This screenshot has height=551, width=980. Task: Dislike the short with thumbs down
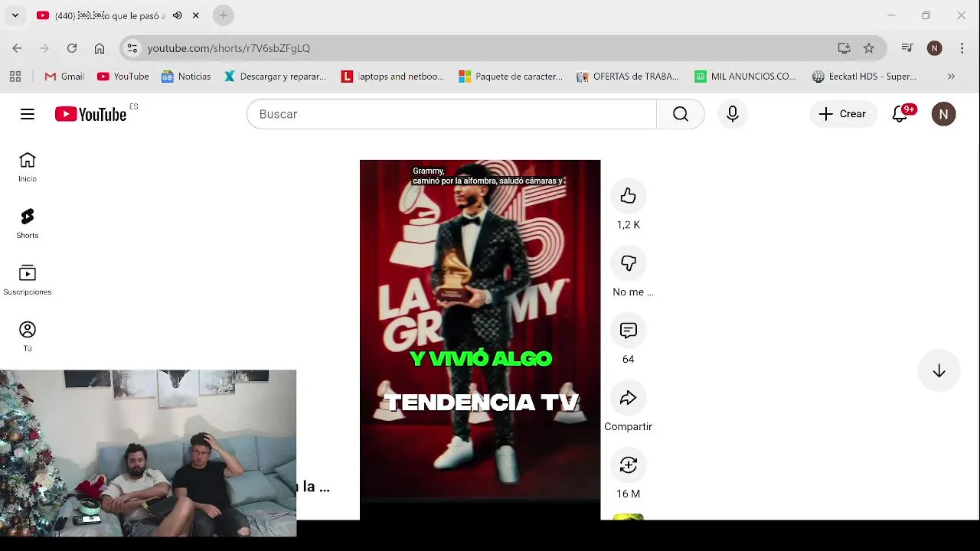pos(629,263)
